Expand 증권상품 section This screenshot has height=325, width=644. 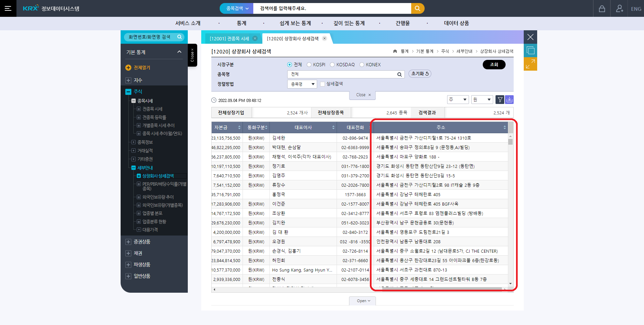coord(128,242)
